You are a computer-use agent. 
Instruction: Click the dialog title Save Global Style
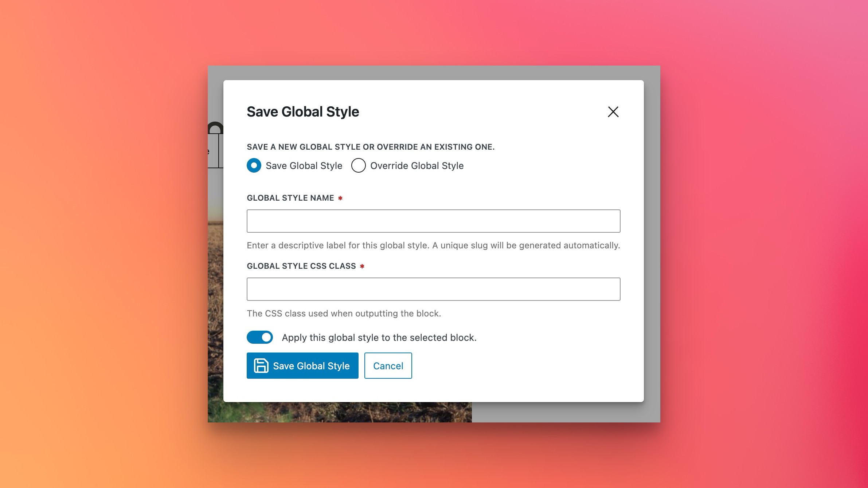(303, 111)
